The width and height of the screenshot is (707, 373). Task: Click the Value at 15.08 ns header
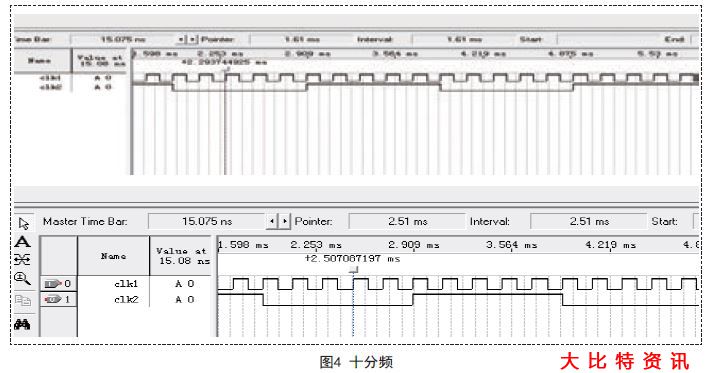tap(181, 256)
